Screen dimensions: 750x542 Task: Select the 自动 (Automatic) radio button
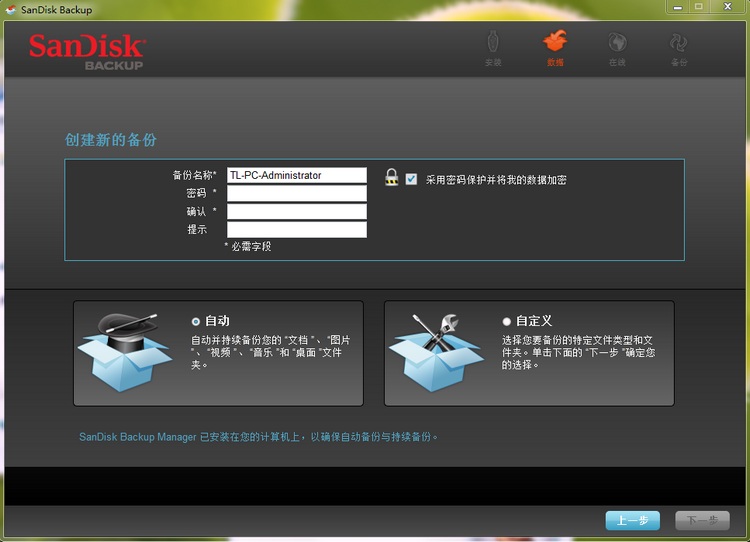click(x=196, y=321)
